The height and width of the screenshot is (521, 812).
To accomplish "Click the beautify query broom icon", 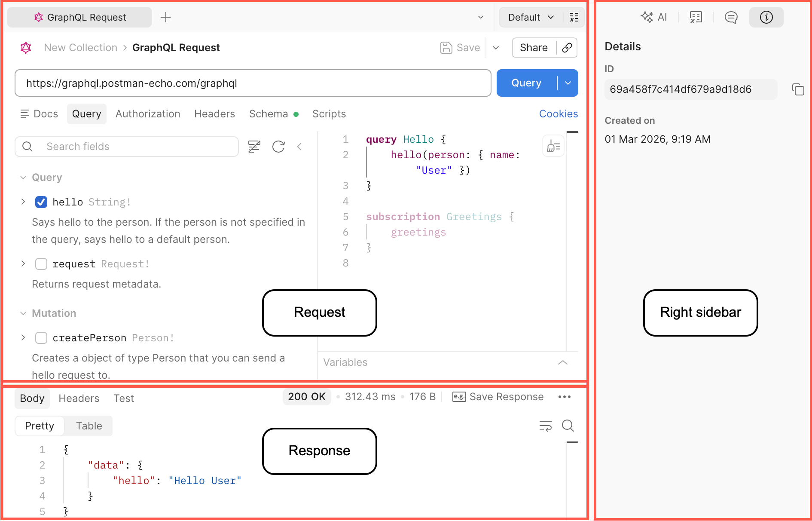I will point(553,147).
